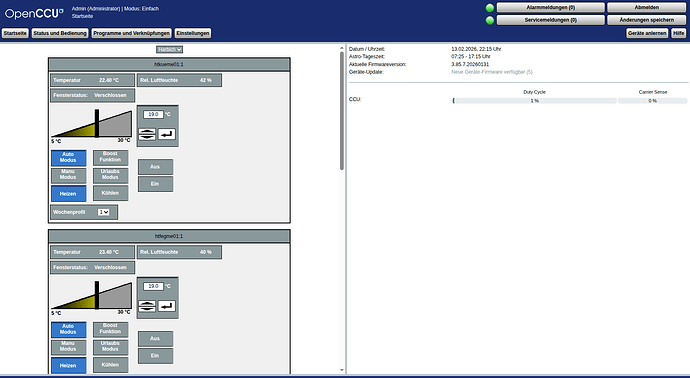Click the Rel. Luftfeuchte 40 % reading

179,253
